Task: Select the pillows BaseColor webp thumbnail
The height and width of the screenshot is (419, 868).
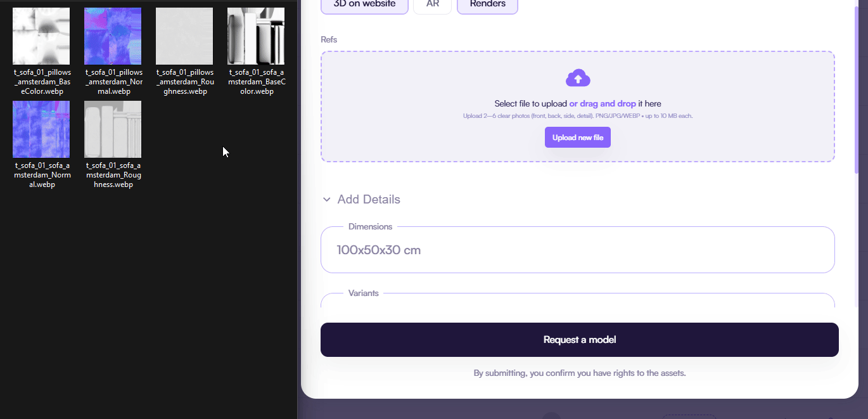Action: [41, 36]
